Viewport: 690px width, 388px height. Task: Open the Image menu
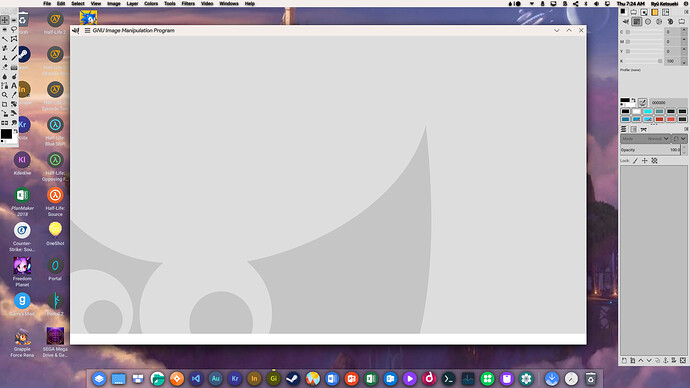pos(114,4)
